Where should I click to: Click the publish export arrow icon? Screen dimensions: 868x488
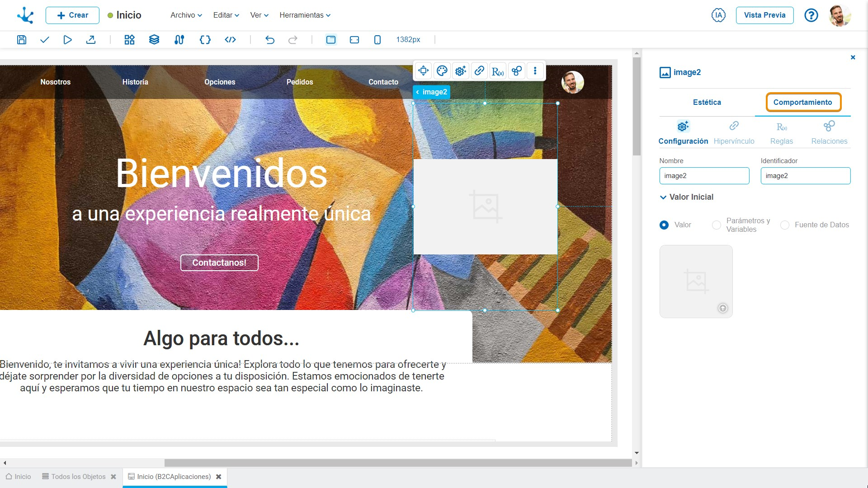click(91, 40)
